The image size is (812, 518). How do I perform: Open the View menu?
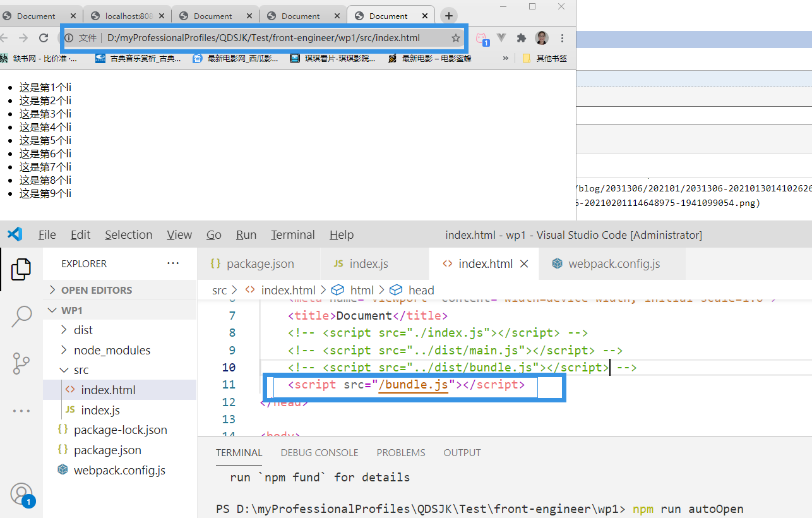click(x=179, y=235)
